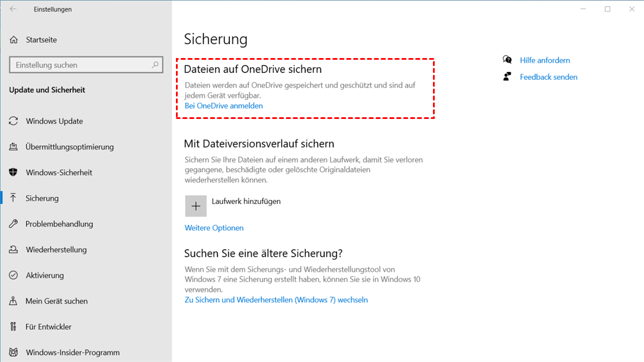Click Bei OneDrive anmelden link
Image resolution: width=644 pixels, height=362 pixels.
(224, 106)
